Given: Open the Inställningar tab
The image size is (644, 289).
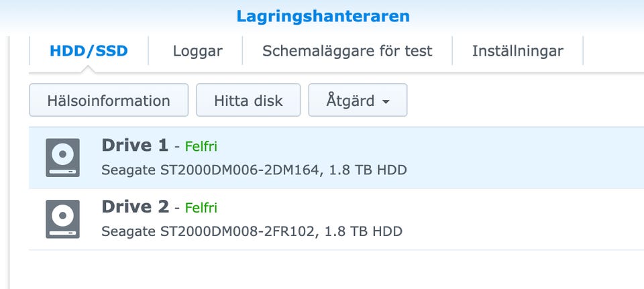Looking at the screenshot, I should [x=517, y=51].
